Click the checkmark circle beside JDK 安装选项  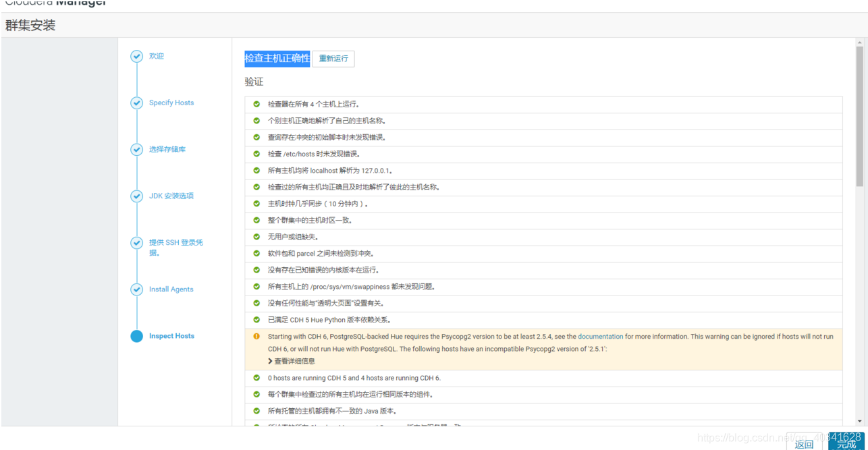137,196
